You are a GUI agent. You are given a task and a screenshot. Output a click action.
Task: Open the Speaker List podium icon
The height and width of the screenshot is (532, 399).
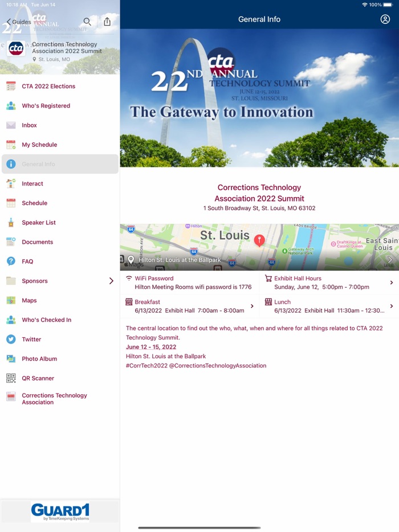[x=11, y=223]
